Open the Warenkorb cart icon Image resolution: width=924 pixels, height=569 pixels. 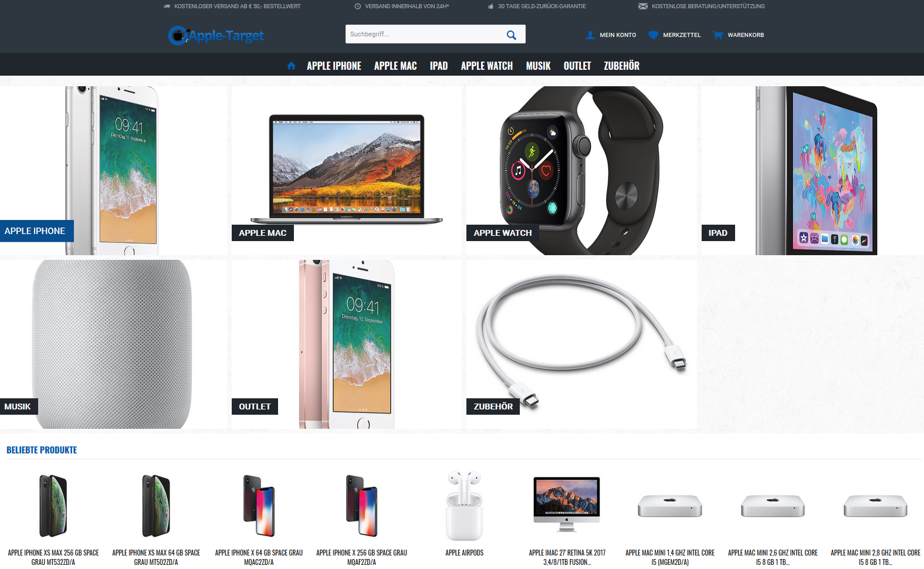coord(717,35)
